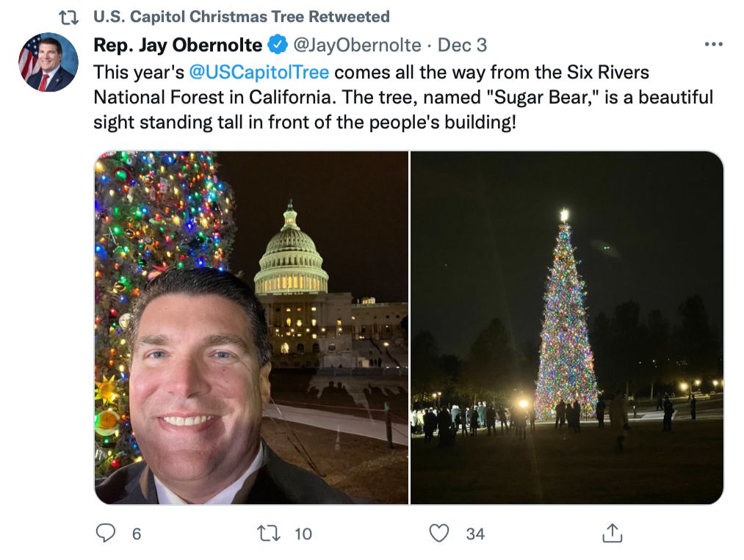744x560 pixels.
Task: Click the retweeted arrows icon at top
Action: point(68,18)
